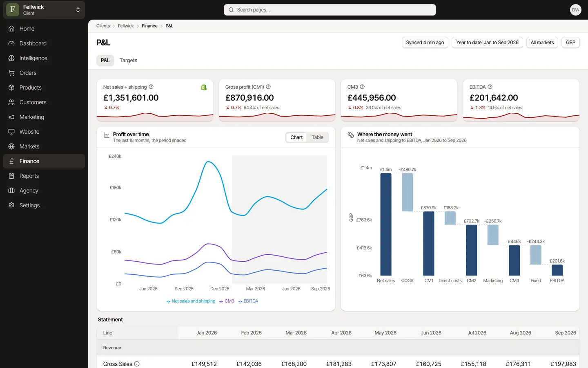Click the Search pages input field
Image resolution: width=588 pixels, height=368 pixels.
click(330, 10)
